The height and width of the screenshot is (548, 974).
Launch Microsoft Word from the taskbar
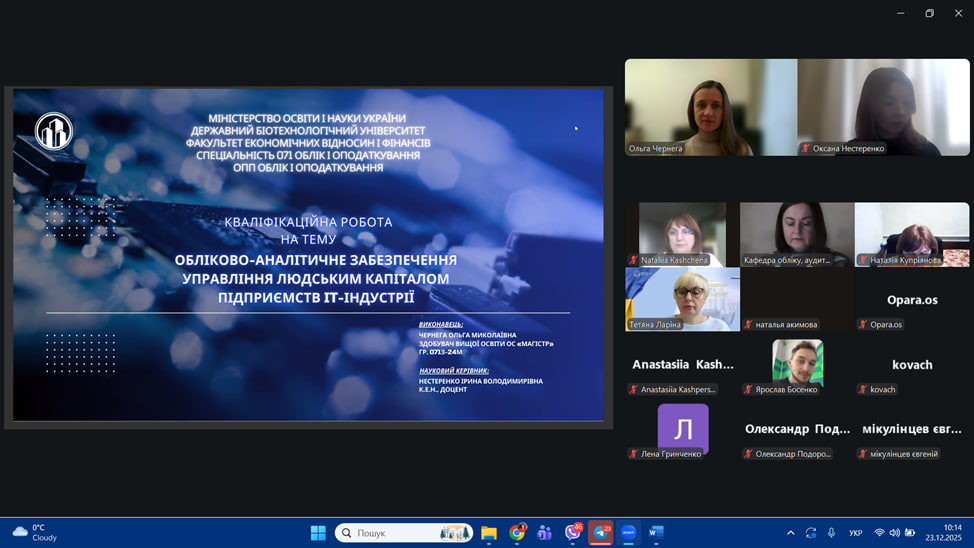[656, 533]
